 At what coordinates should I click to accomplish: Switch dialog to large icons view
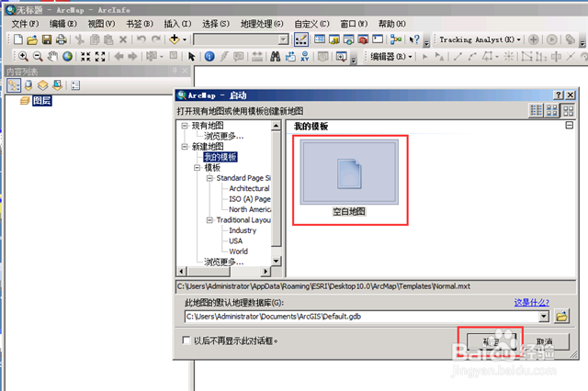coord(568,110)
